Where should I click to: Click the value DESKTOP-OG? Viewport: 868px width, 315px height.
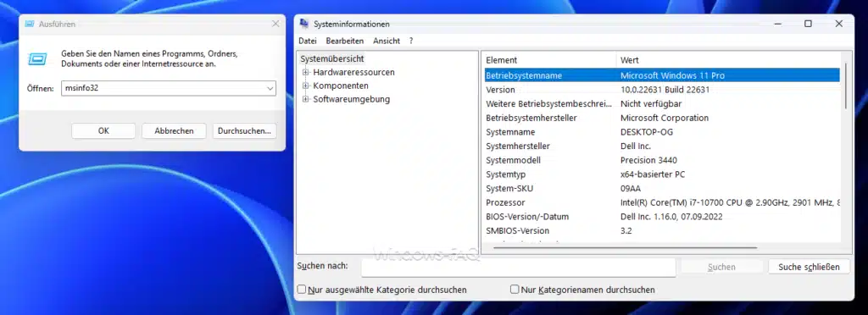(x=647, y=132)
